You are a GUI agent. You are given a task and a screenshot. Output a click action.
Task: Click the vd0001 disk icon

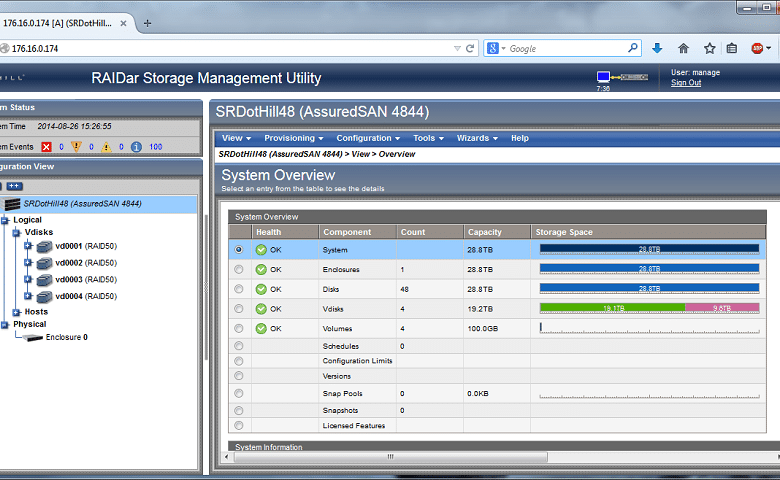(44, 246)
